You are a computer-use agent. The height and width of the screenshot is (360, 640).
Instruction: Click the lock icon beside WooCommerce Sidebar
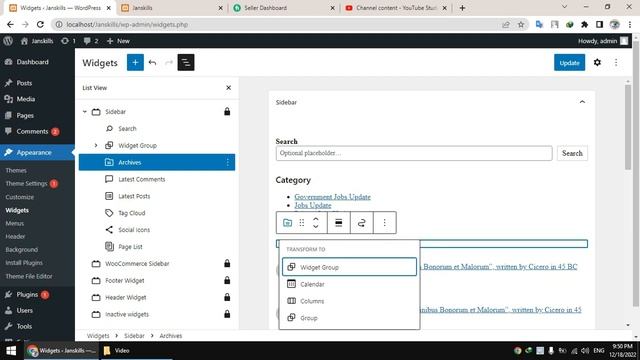tap(227, 264)
